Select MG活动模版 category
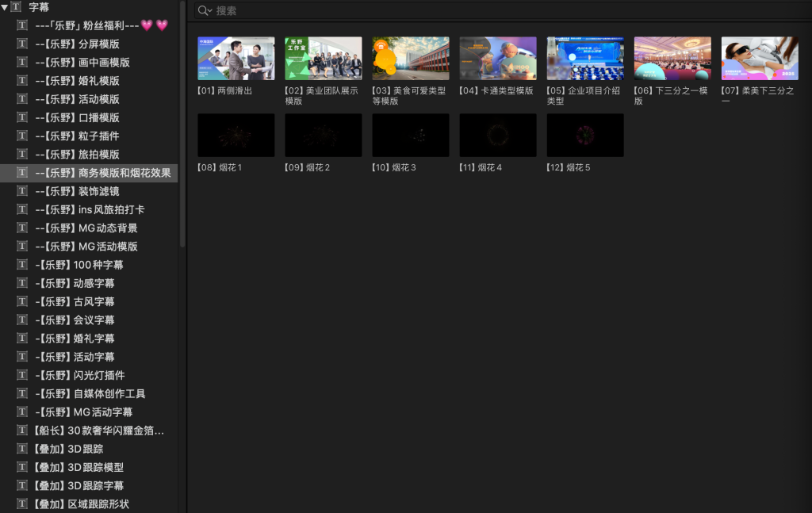The width and height of the screenshot is (812, 513). (x=89, y=247)
